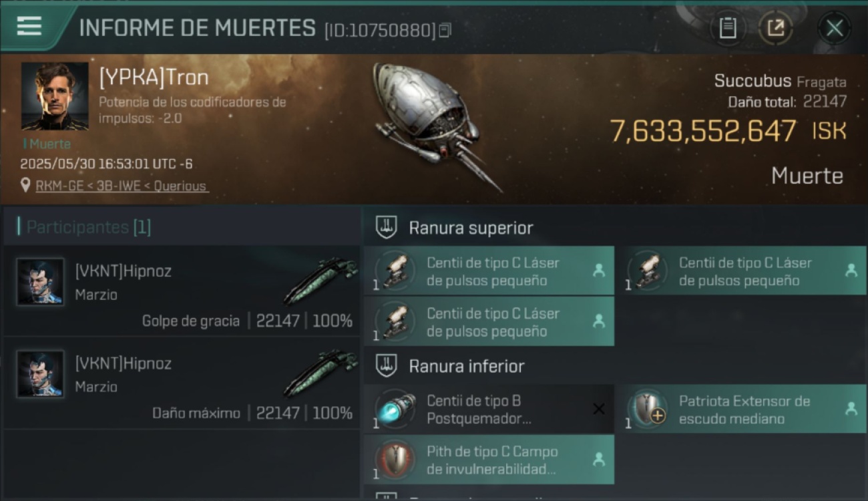The image size is (868, 501).
Task: Copy the kill report ID
Action: tap(445, 30)
